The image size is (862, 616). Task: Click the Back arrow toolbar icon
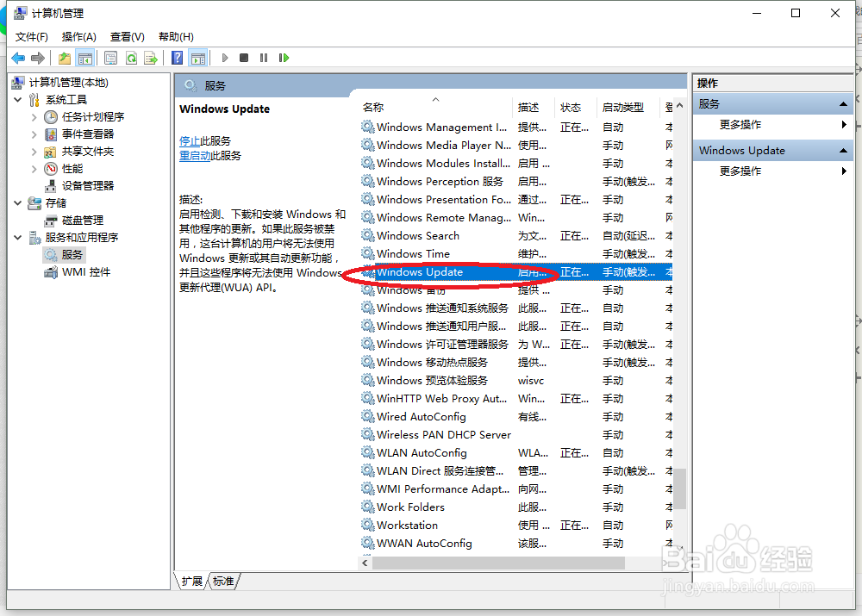[18, 58]
